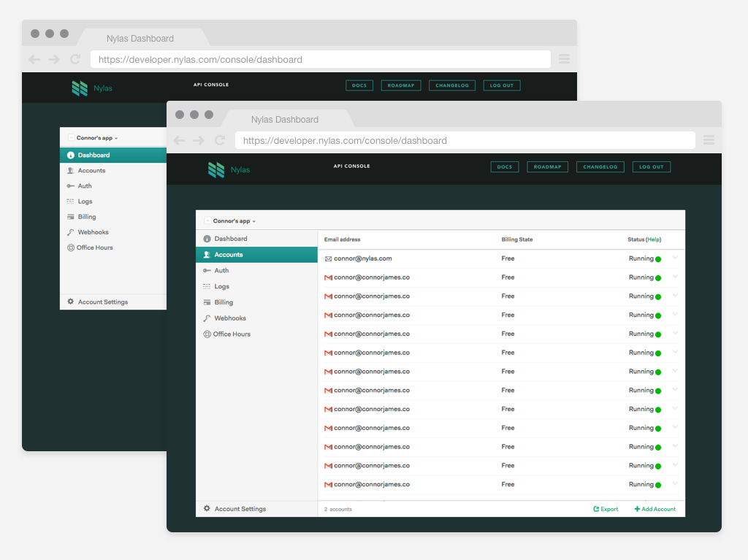The image size is (748, 560).
Task: Open Logs in back window sidebar
Action: (113, 202)
